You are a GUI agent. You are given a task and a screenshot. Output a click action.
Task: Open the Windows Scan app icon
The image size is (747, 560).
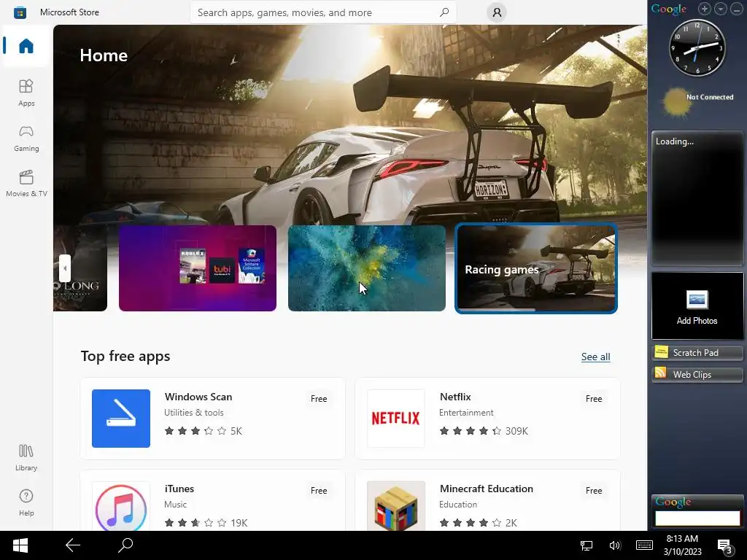coord(121,419)
